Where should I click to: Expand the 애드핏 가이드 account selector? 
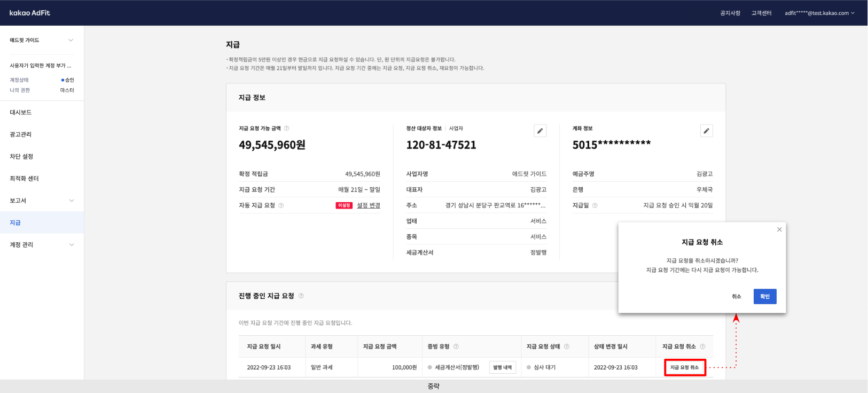[x=71, y=40]
